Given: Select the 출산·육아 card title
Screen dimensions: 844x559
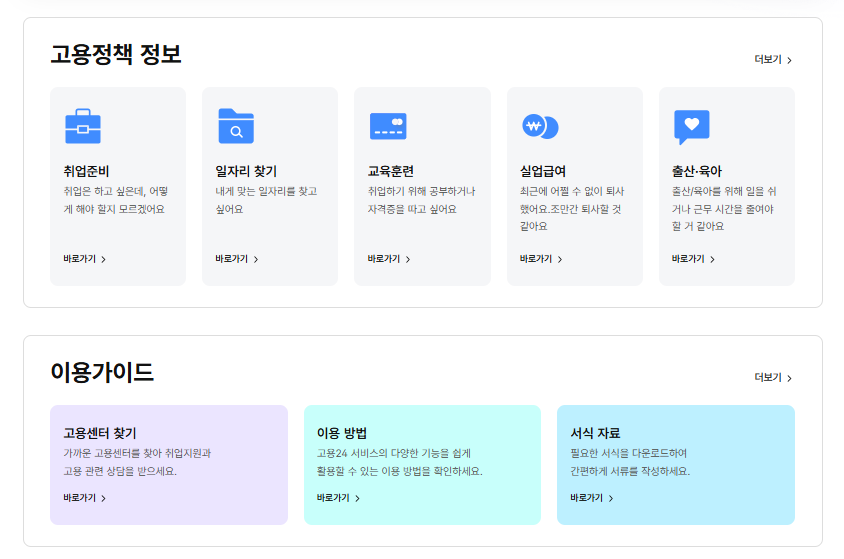Looking at the screenshot, I should pos(697,171).
